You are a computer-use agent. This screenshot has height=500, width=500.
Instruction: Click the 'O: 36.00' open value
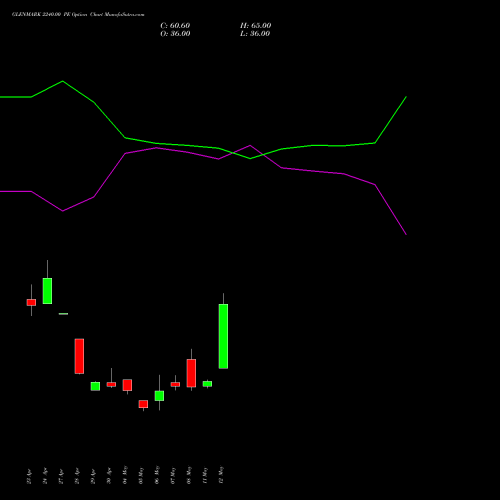pos(175,34)
